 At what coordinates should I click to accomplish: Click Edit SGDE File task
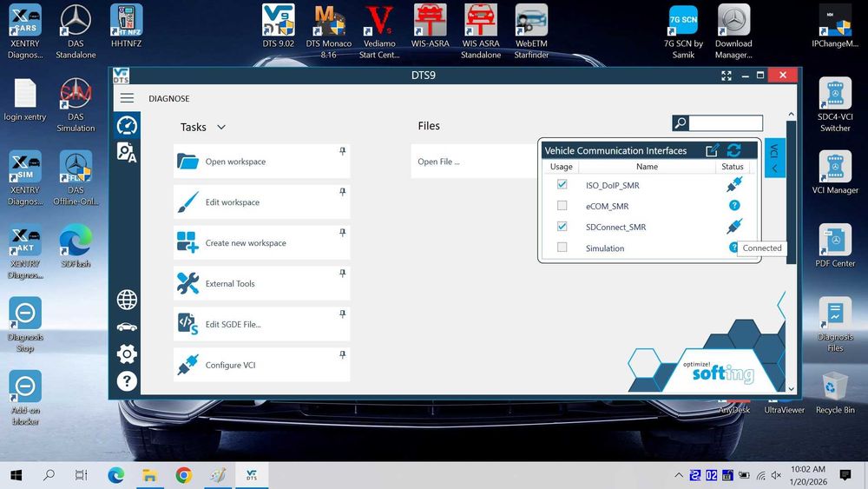(261, 324)
